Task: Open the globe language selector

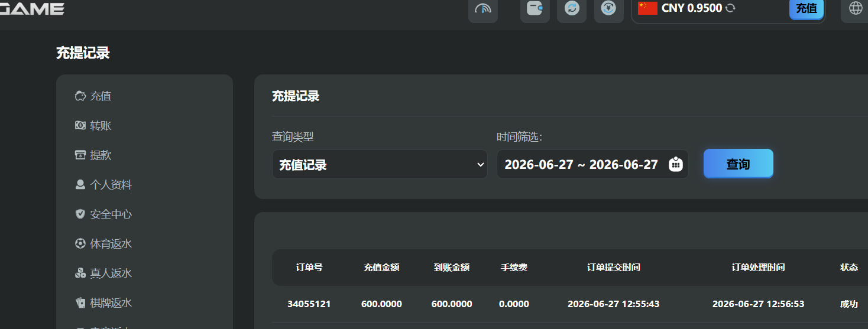Action: (x=855, y=8)
